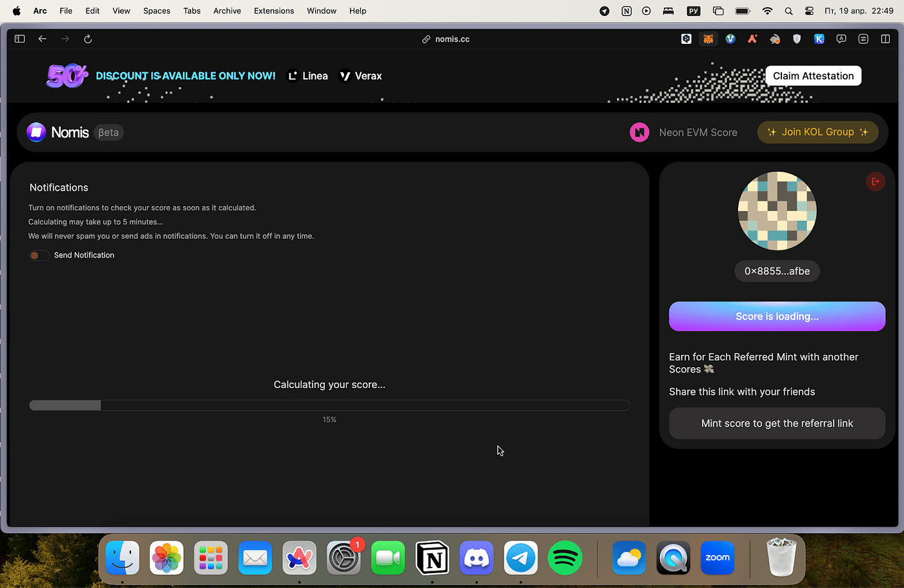Open the File menu

66,11
